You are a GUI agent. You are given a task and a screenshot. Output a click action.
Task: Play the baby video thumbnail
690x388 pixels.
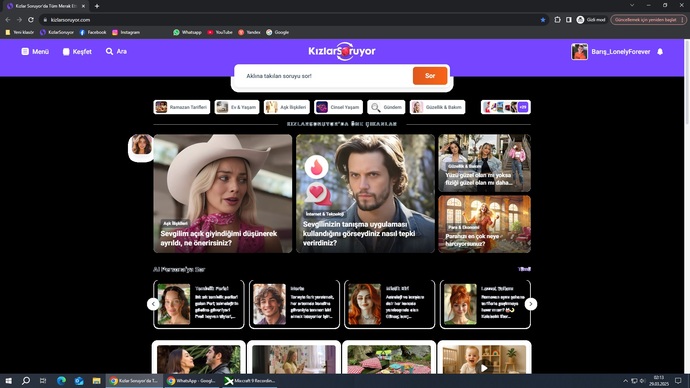(x=484, y=368)
